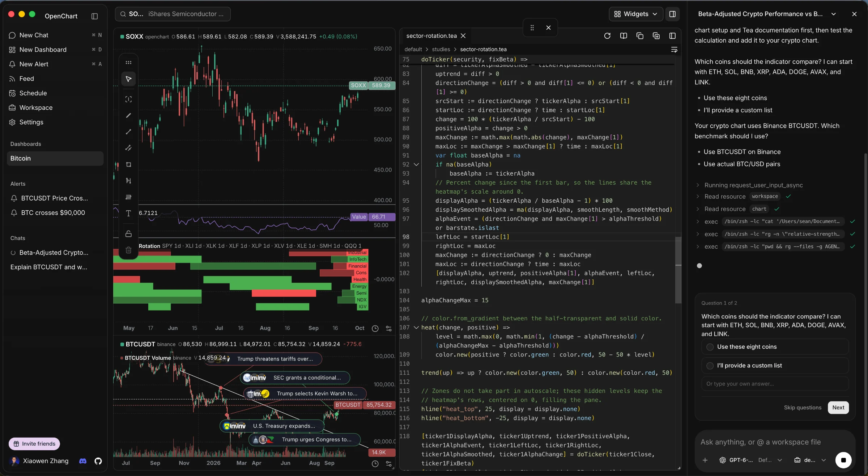Select the "I'll provide a custom list" radio option
This screenshot has height=476, width=868.
point(775,366)
